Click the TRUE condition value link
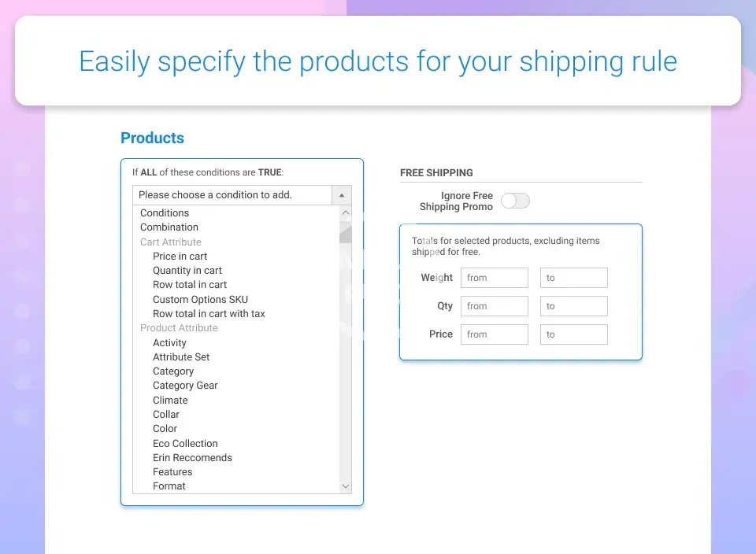756x554 pixels. tap(269, 172)
